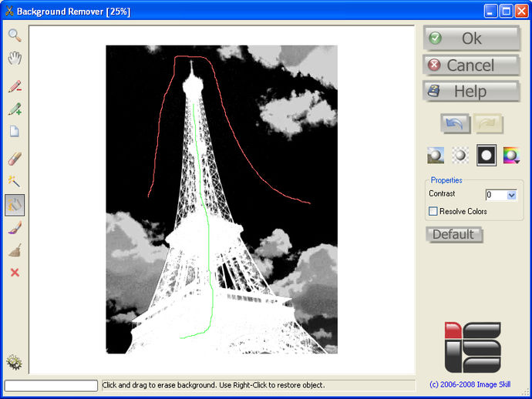Open the Contrast dropdown arrow
This screenshot has width=532, height=399.
click(x=512, y=195)
